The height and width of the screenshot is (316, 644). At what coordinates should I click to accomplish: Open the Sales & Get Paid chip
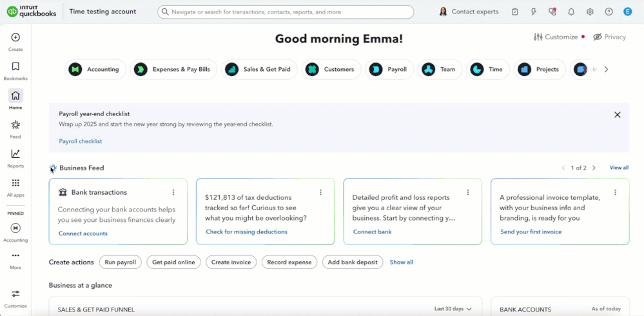(259, 70)
